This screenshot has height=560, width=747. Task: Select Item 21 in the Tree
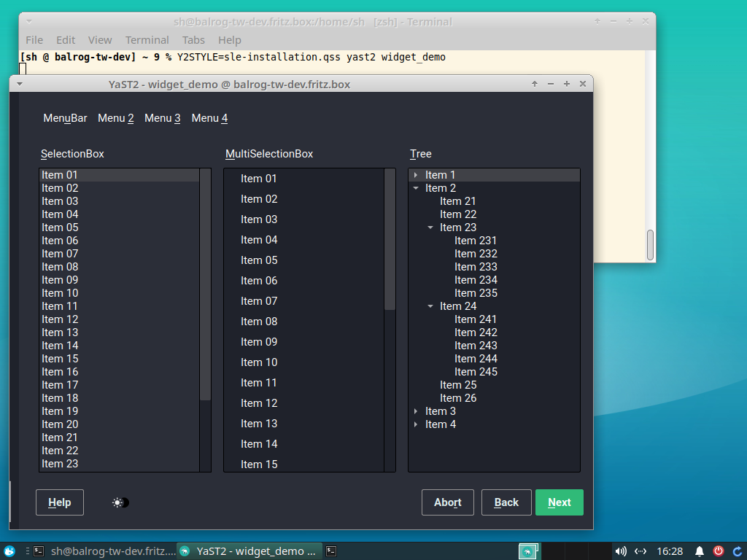click(458, 201)
